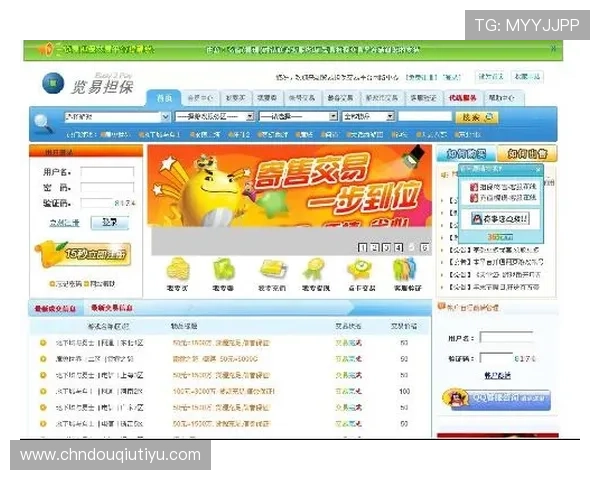The width and height of the screenshot is (600, 480).
Task: Go to banner slide 4
Action: pos(398,248)
